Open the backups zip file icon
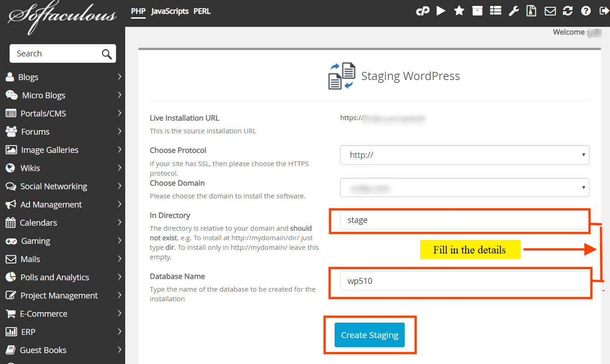610x364 pixels. 531,10
